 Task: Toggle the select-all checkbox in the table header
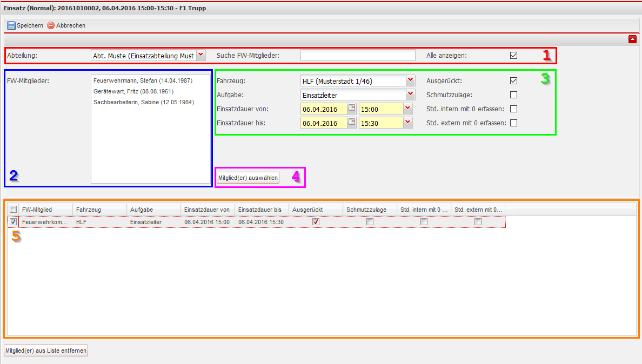[x=13, y=210]
